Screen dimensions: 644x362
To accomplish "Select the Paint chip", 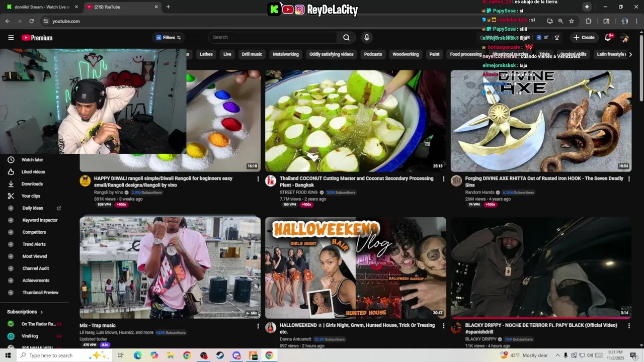I will (x=435, y=54).
